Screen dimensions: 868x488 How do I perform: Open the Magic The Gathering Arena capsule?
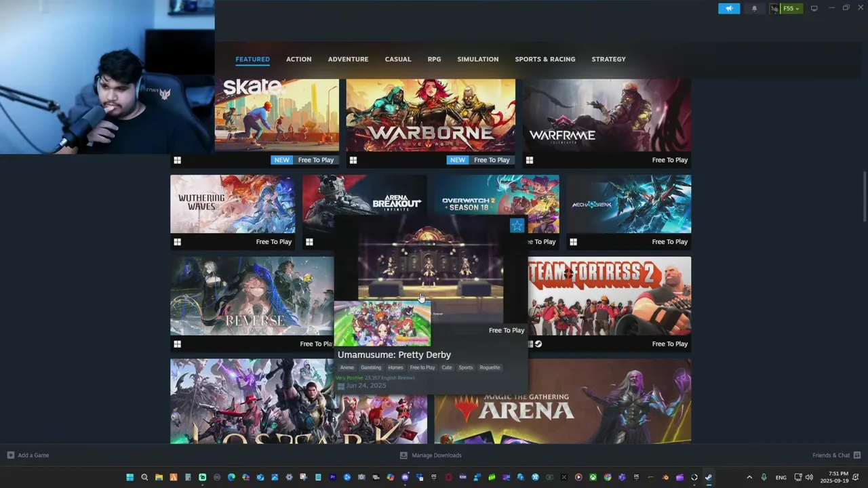[x=563, y=401]
